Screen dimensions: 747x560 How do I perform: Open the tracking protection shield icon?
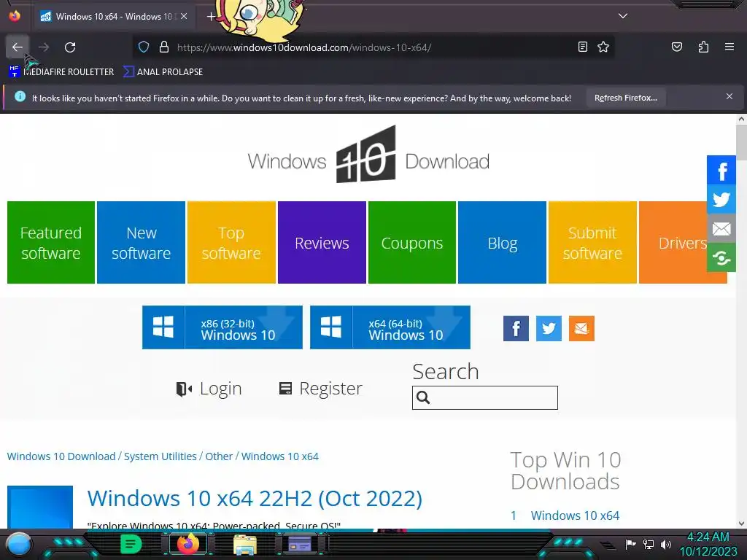pos(144,47)
